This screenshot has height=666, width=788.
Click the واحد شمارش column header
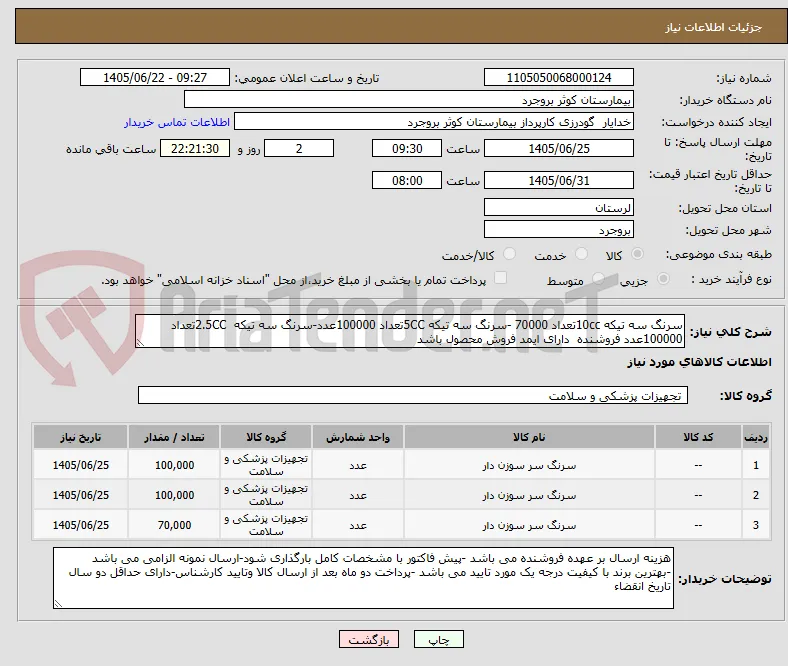coord(358,437)
